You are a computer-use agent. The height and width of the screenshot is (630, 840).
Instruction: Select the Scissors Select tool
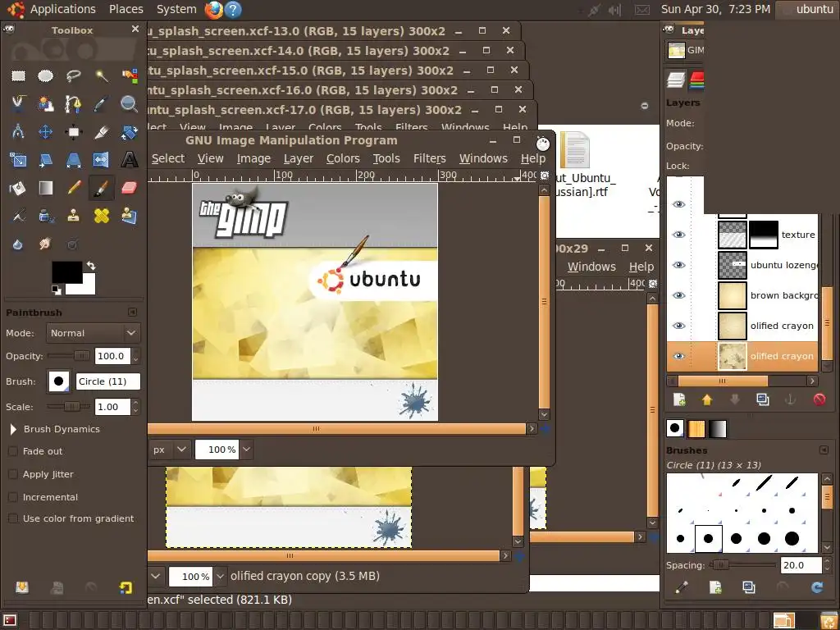click(18, 103)
